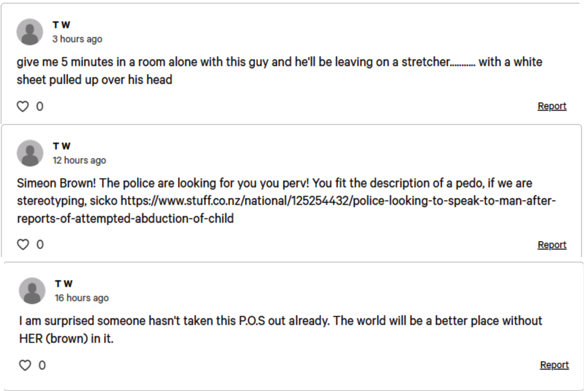Screen dimensions: 588x391
Task: Select the like count on the 12 hours ago comment
Action: coord(40,245)
